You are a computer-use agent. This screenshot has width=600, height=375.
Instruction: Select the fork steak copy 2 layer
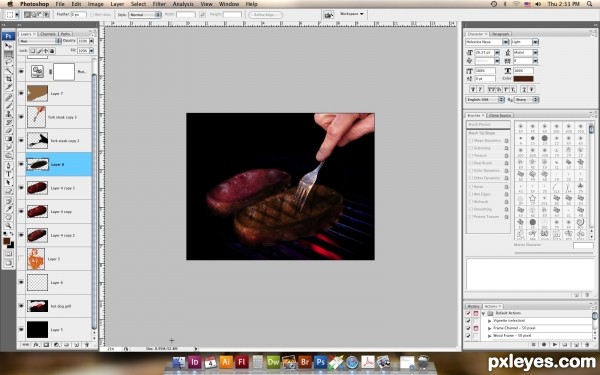point(59,140)
